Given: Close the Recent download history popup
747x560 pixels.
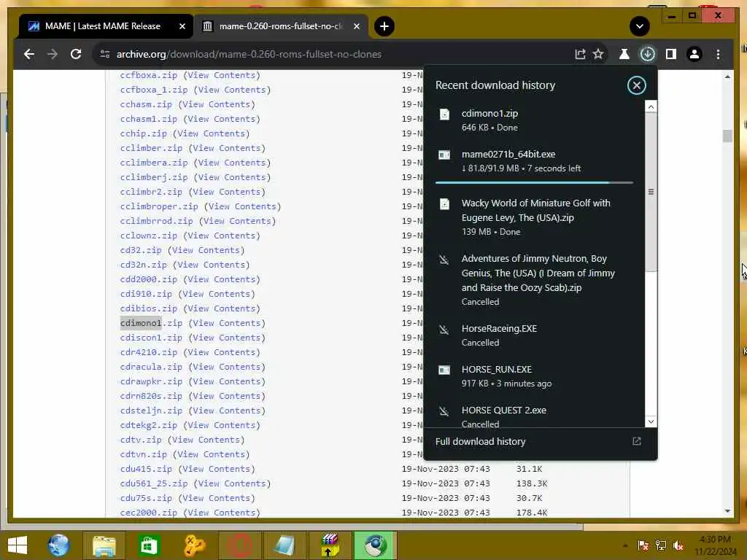Looking at the screenshot, I should pos(636,85).
